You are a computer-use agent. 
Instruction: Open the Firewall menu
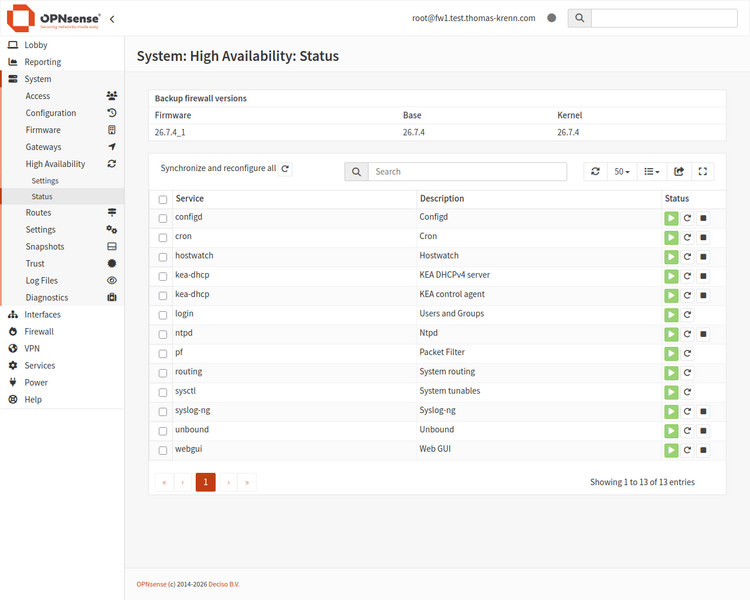point(62,332)
